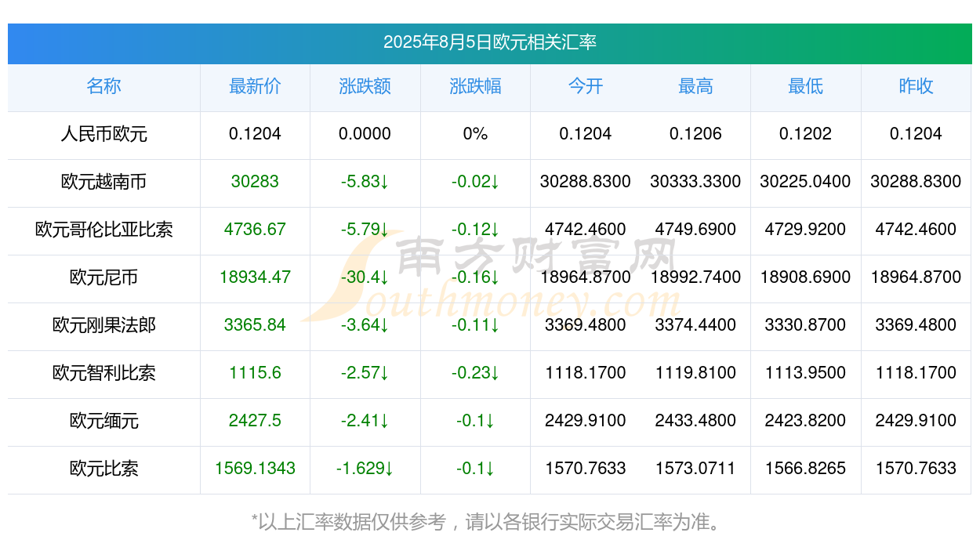Select the 欧元缅元 row name
Screen dimensions: 980x547
click(103, 421)
